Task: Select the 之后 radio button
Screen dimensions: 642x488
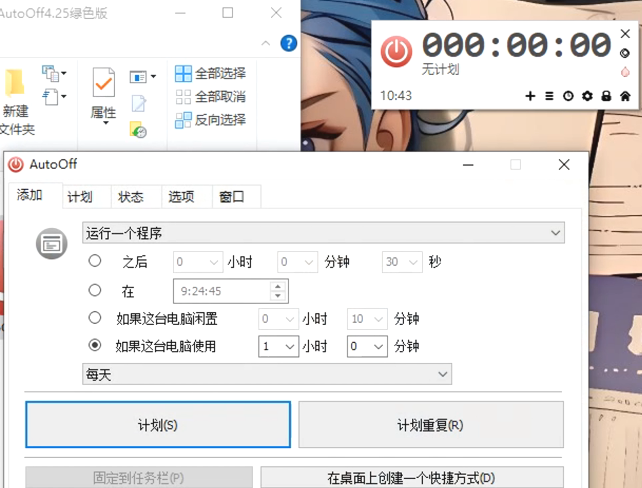Action: 95,261
